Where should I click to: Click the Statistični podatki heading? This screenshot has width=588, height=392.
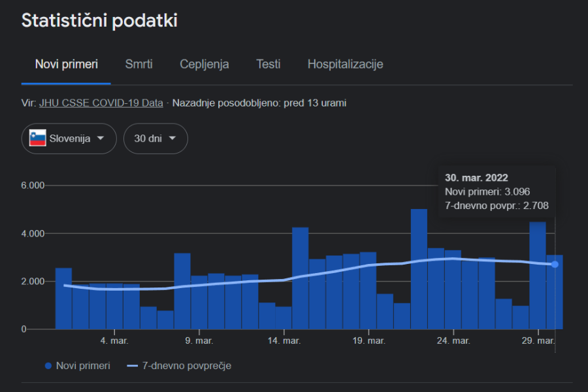pyautogui.click(x=99, y=20)
